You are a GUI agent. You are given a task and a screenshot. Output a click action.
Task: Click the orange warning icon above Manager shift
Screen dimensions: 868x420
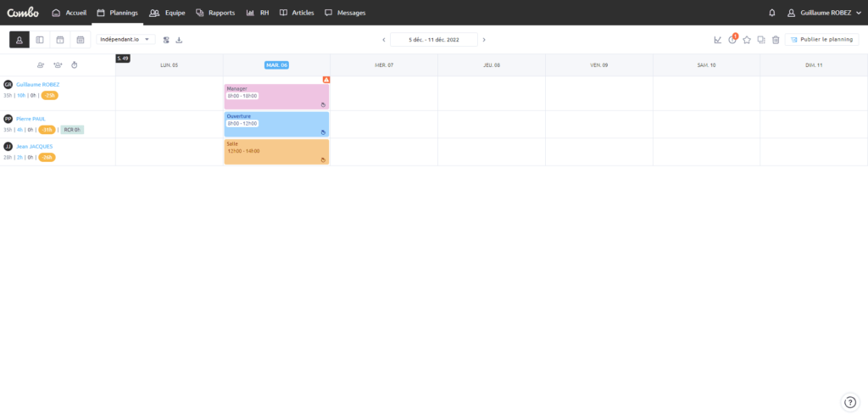(x=326, y=80)
